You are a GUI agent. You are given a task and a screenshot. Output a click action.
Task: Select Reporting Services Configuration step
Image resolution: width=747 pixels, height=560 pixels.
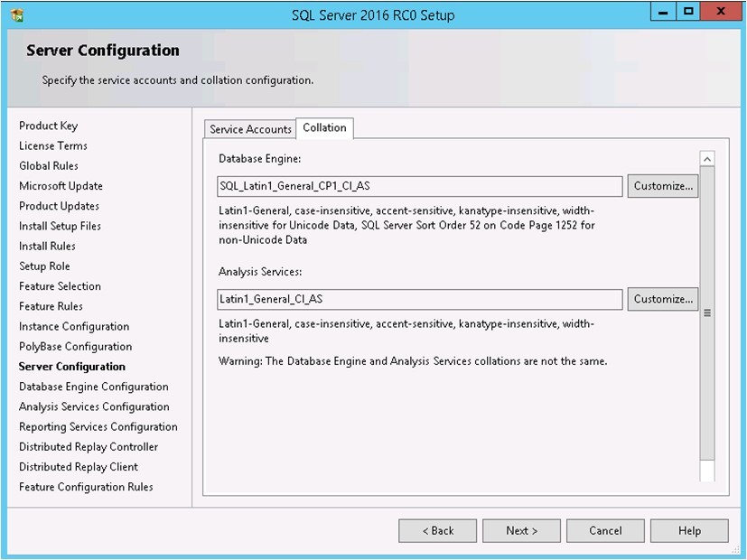[98, 426]
